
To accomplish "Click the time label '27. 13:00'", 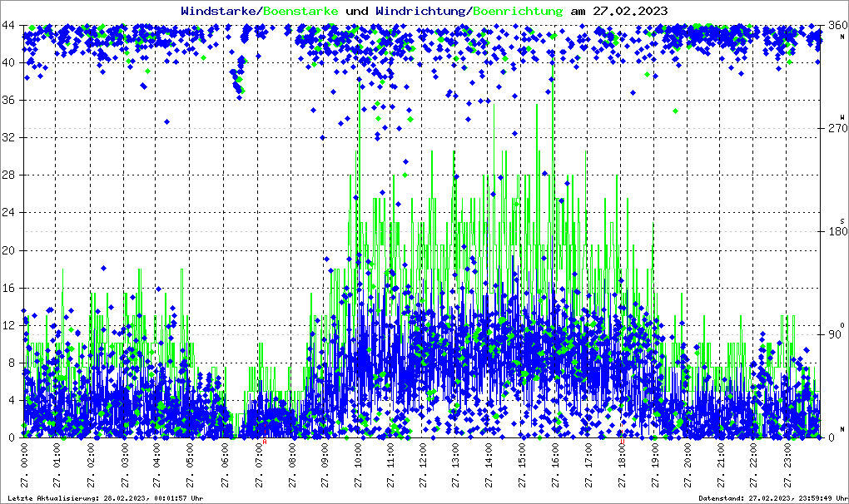I will [x=455, y=466].
